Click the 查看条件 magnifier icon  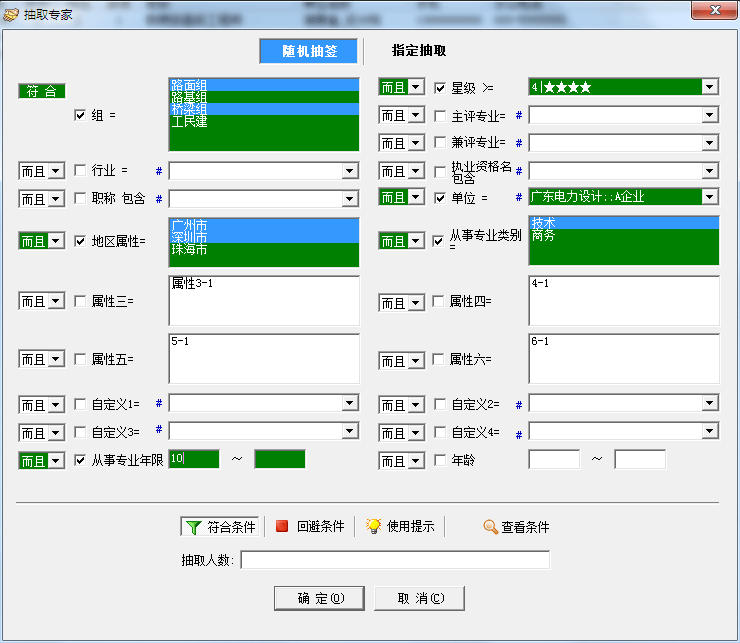tap(490, 527)
